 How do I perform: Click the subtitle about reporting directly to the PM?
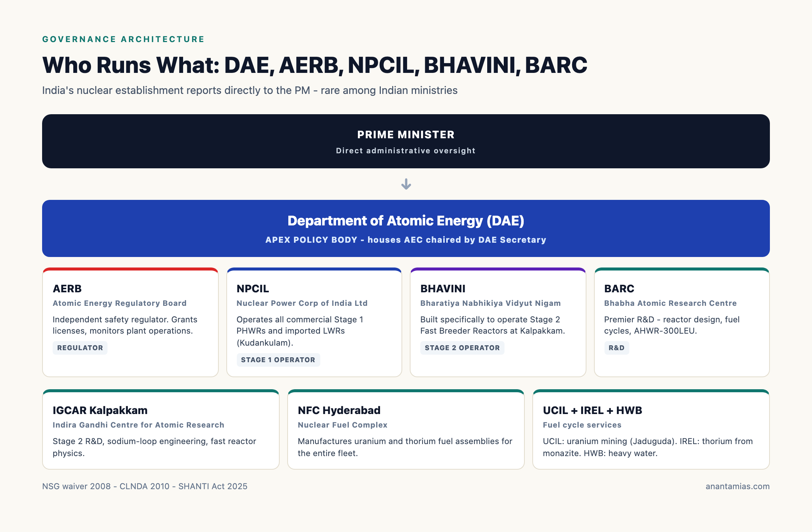pyautogui.click(x=250, y=91)
